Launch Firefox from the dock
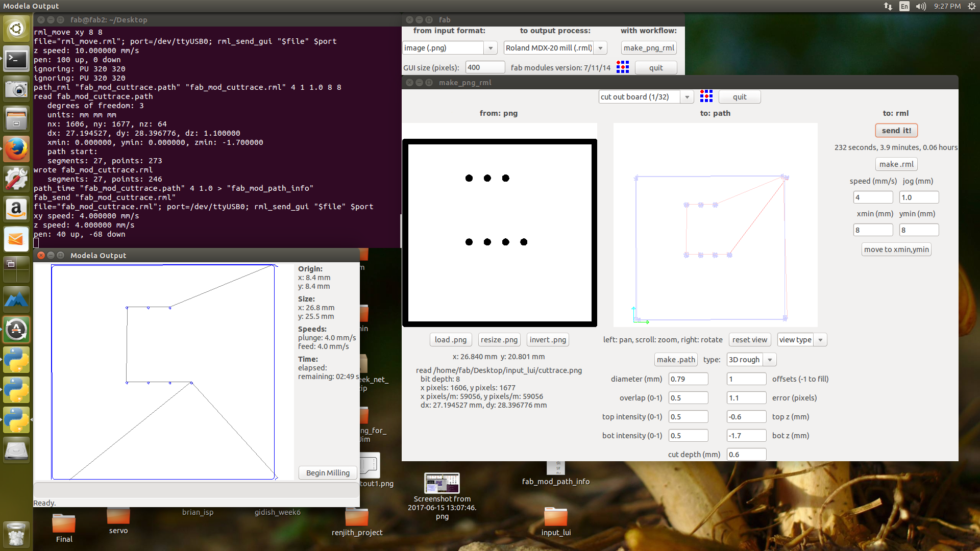 pos(16,149)
